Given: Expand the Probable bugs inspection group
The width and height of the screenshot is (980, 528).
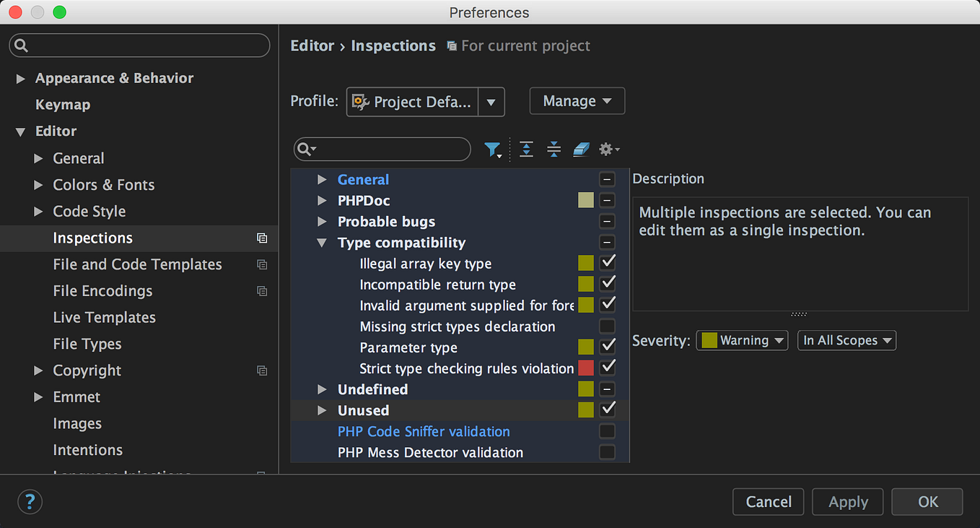Looking at the screenshot, I should [x=322, y=222].
